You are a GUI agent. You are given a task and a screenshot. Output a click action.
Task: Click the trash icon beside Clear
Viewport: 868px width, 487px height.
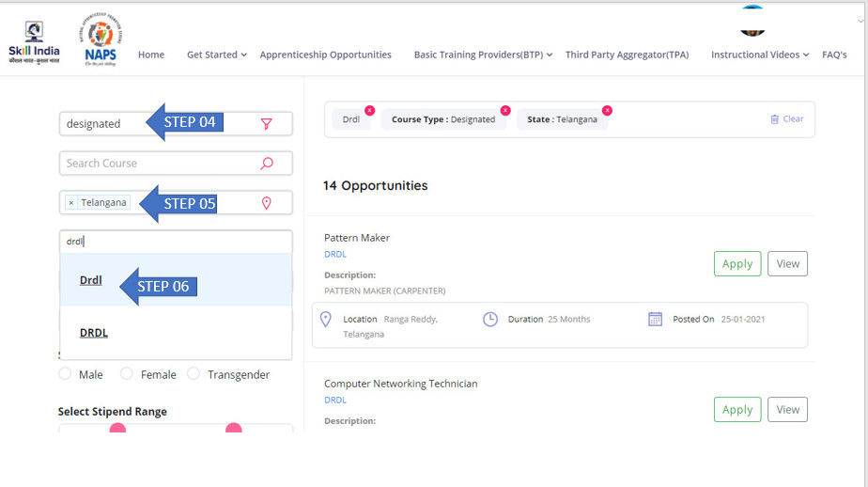point(774,119)
